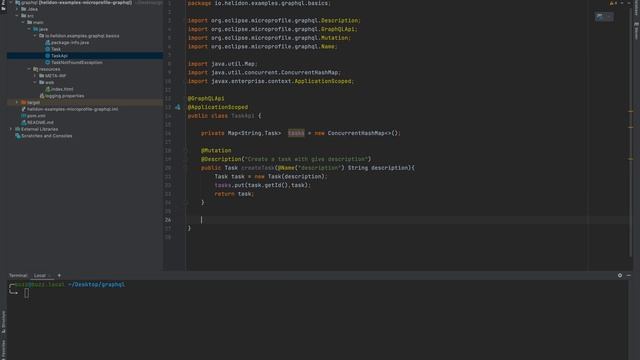Open package-info.java in the project tree

click(x=70, y=42)
